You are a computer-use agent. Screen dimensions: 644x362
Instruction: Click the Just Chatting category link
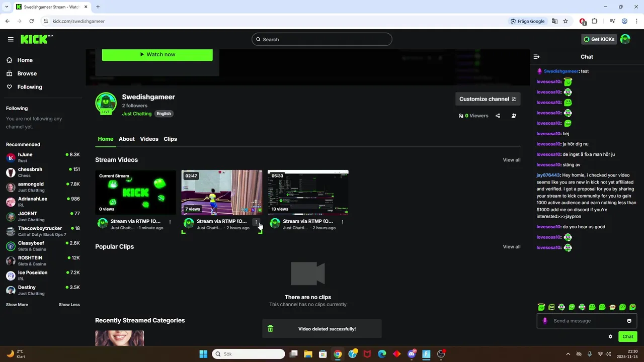pyautogui.click(x=136, y=114)
